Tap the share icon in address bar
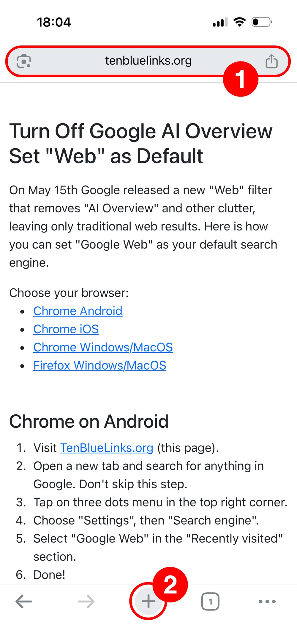The width and height of the screenshot is (297, 644). point(271,61)
